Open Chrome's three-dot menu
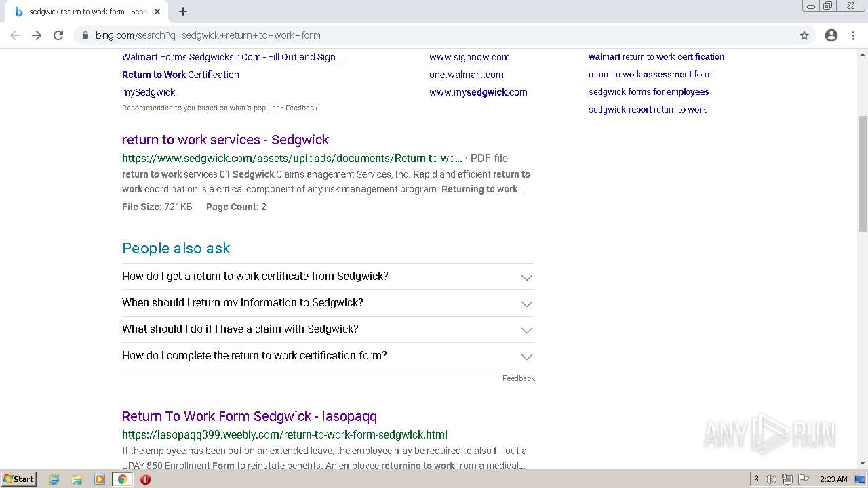The height and width of the screenshot is (488, 868). [854, 35]
